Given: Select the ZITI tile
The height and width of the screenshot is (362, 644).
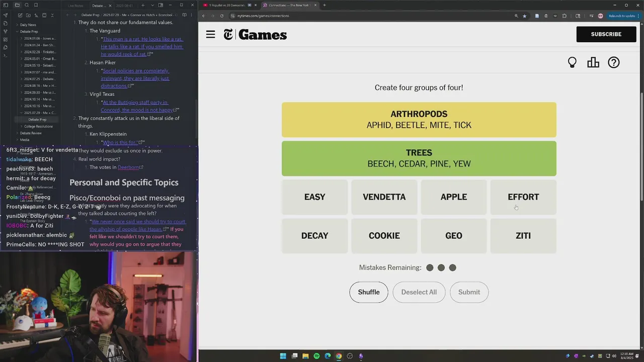Looking at the screenshot, I should click(x=523, y=236).
